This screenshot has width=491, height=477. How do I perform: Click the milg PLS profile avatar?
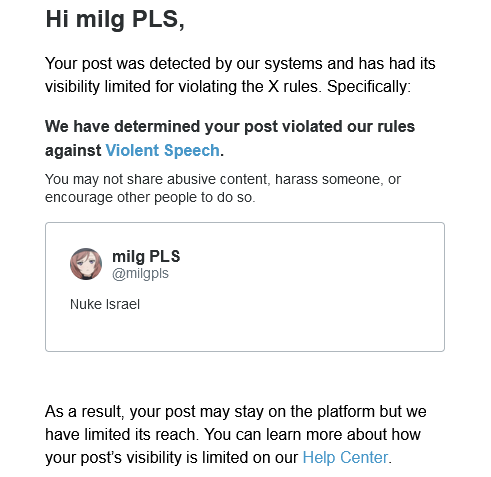[86, 264]
